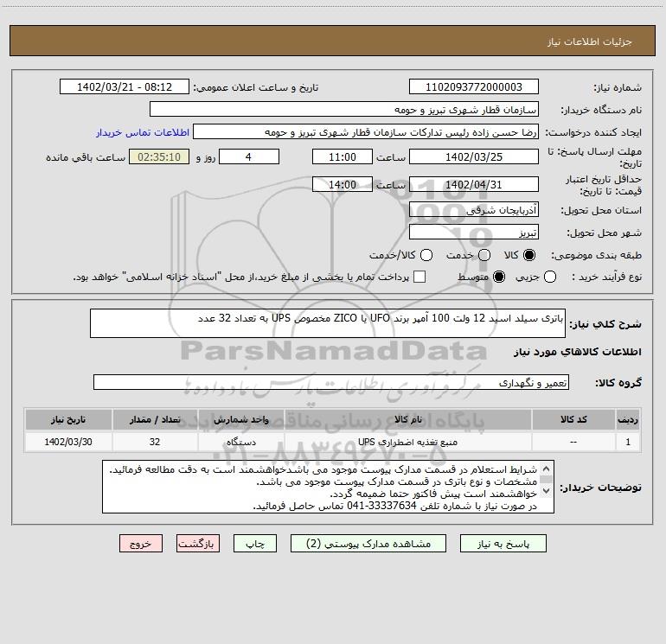Screen dimensions: 666x644
Task: Click the announcement date field 1402/03/21 - 08:12
Action: (x=125, y=86)
